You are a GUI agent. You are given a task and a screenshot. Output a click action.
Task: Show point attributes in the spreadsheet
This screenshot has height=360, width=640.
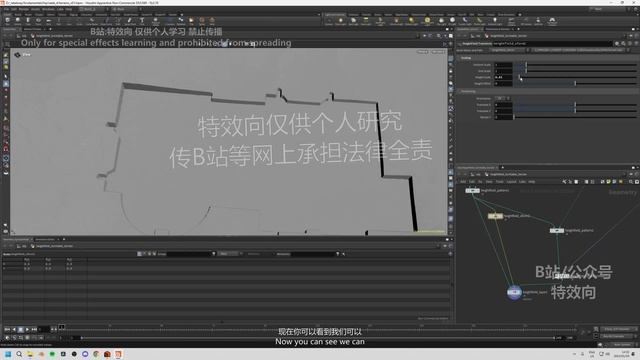tap(140, 254)
